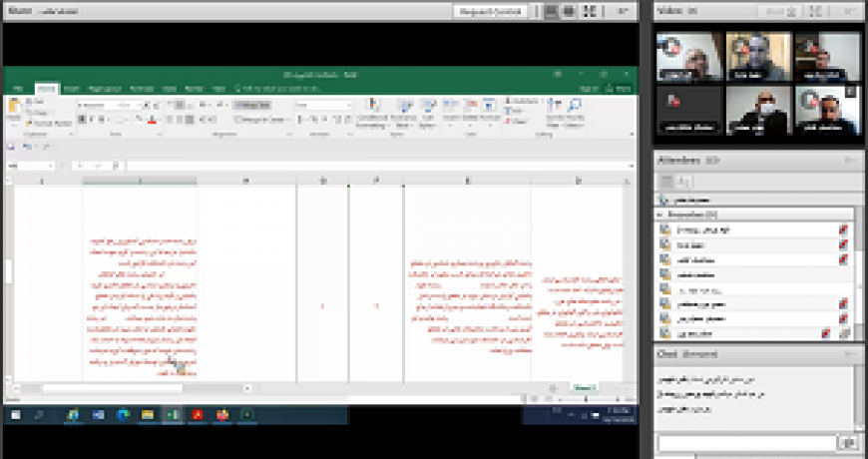The image size is (868, 459).
Task: Click the Find & Select magnifier icon
Action: [x=575, y=107]
